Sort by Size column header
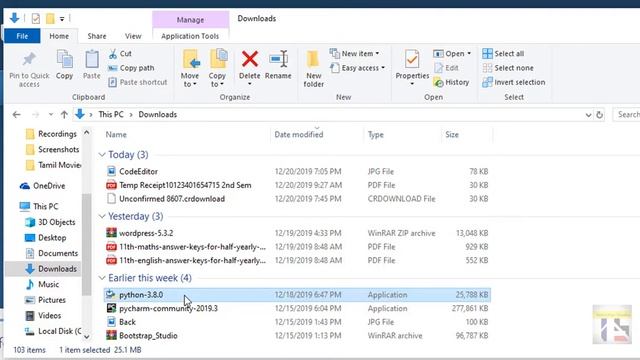 click(452, 134)
